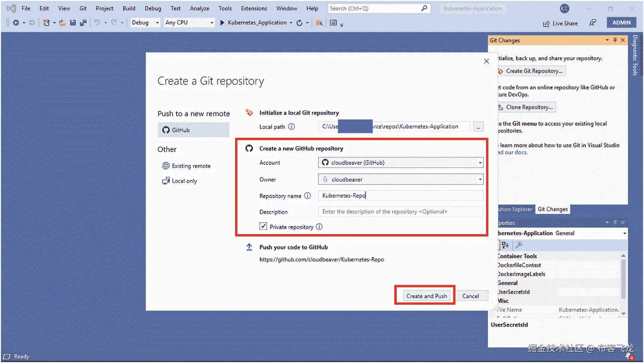Screen dimensions: 644x363
Task: Start debugging with the green play icon
Action: point(222,23)
